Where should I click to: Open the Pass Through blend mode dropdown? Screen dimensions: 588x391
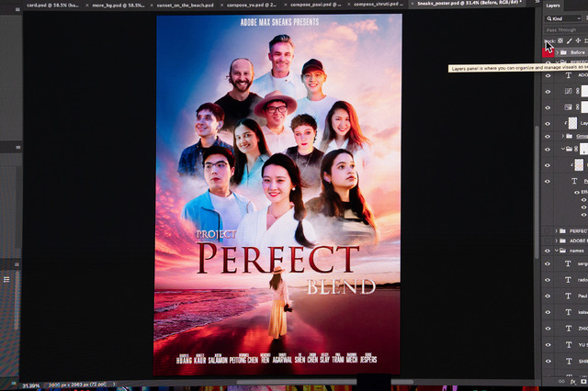pos(566,30)
